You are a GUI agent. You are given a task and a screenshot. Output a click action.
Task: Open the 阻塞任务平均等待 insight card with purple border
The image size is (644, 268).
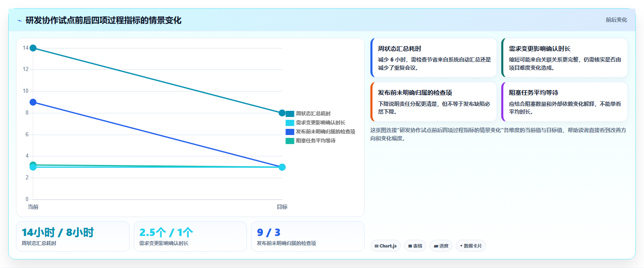[564, 102]
